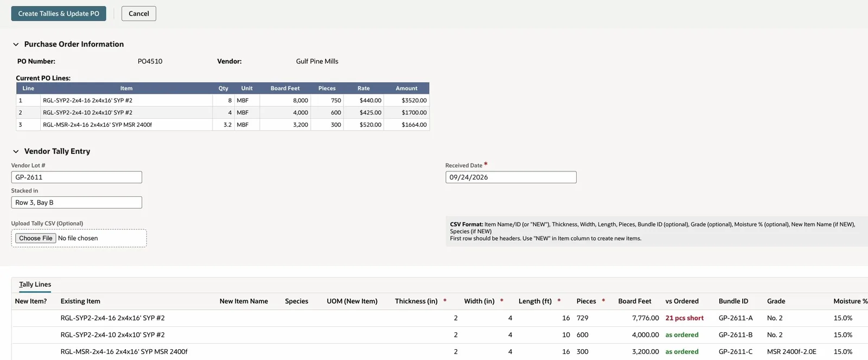The image size is (868, 360).
Task: Click New Item? column header in Tally Lines
Action: [x=31, y=301]
